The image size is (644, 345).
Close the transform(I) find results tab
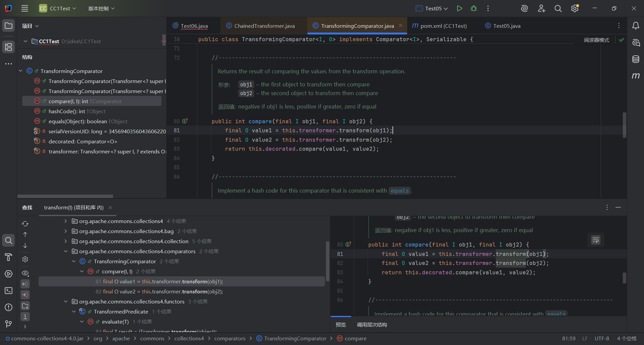[110, 208]
